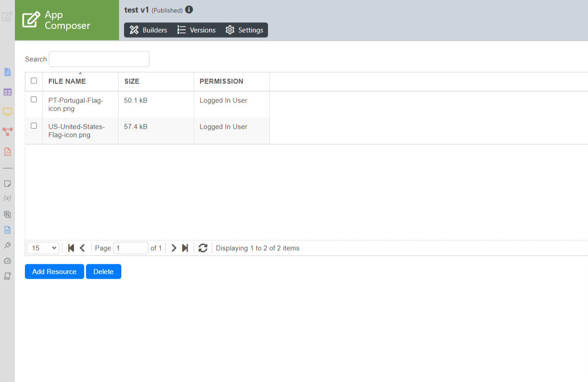Viewport: 588px width, 382px height.
Task: Open the Form builder blue document icon
Action: click(x=7, y=72)
